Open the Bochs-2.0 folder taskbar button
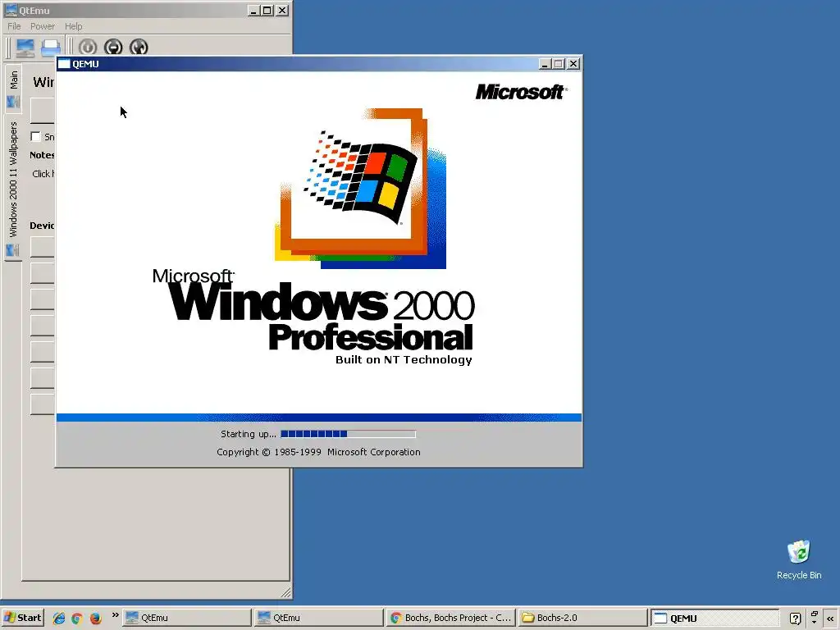 click(x=582, y=618)
